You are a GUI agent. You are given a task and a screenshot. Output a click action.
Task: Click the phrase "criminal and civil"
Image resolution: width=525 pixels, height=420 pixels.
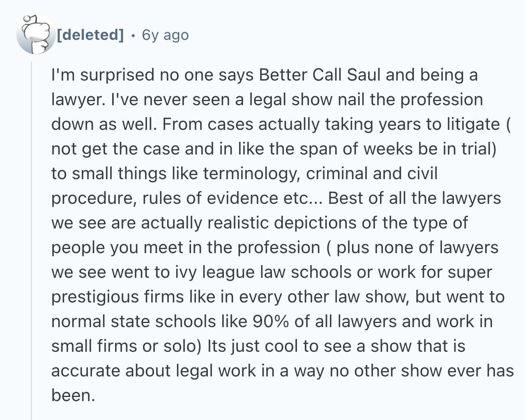click(x=372, y=173)
